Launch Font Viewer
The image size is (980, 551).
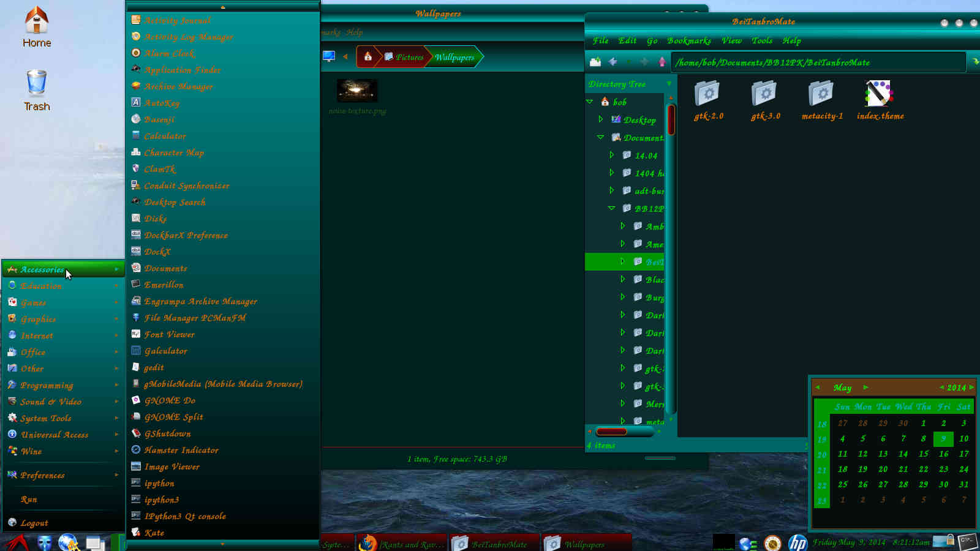[x=223, y=334]
